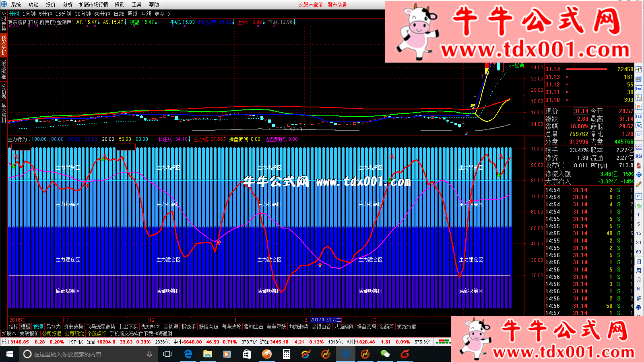Switch to the 周线 weekly period

[x=132, y=14]
